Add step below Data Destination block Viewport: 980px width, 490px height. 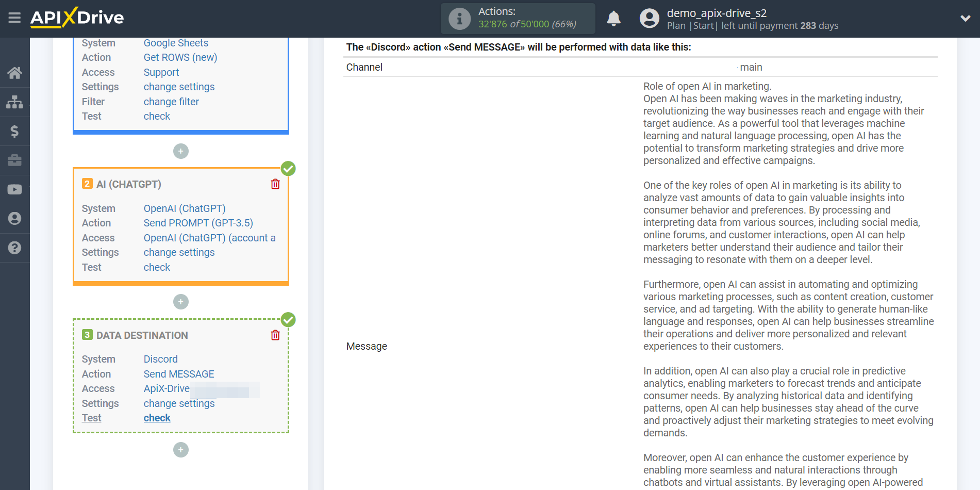181,450
